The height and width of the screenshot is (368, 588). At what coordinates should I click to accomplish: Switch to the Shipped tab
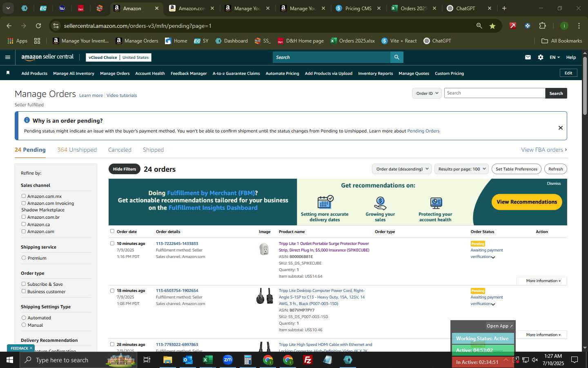[153, 150]
